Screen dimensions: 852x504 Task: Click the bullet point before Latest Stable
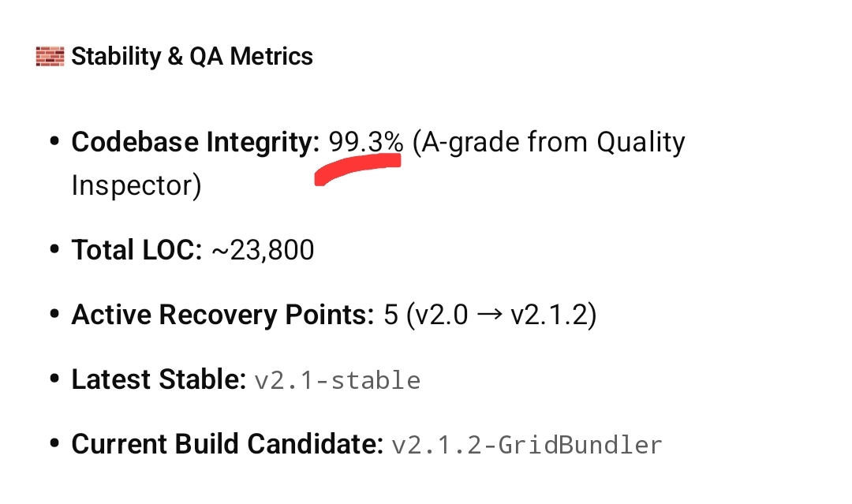[x=54, y=380]
